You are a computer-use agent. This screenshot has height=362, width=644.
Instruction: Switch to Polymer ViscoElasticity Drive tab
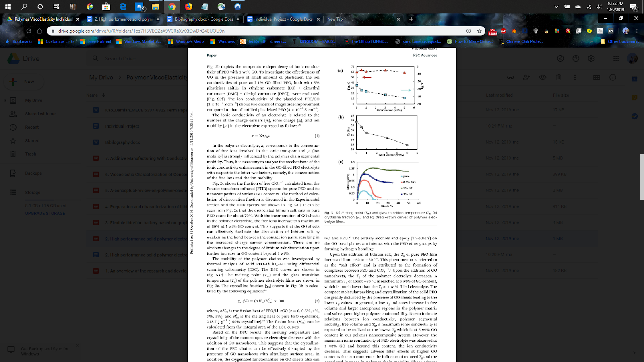click(43, 19)
